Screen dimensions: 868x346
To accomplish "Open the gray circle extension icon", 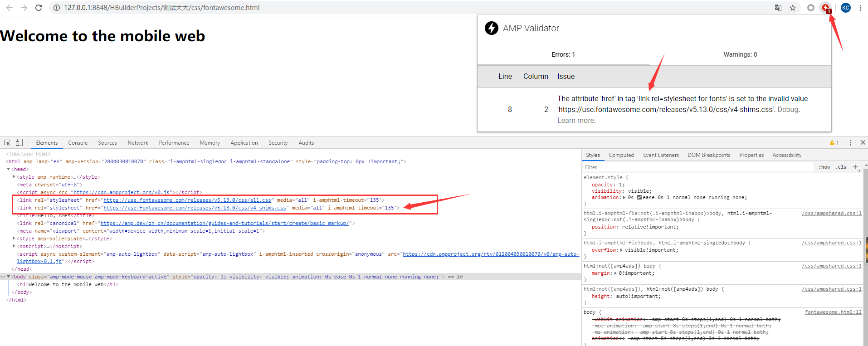I will pos(811,8).
